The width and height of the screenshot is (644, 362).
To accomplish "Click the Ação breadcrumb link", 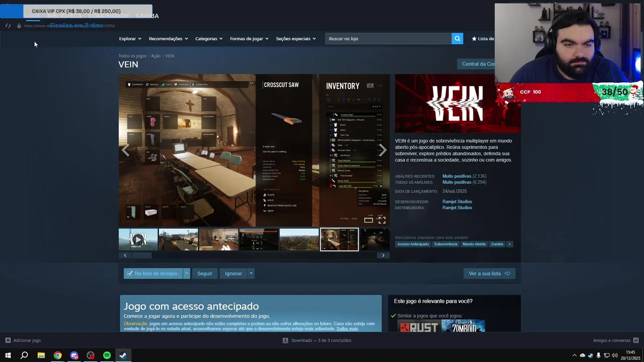I will [155, 56].
